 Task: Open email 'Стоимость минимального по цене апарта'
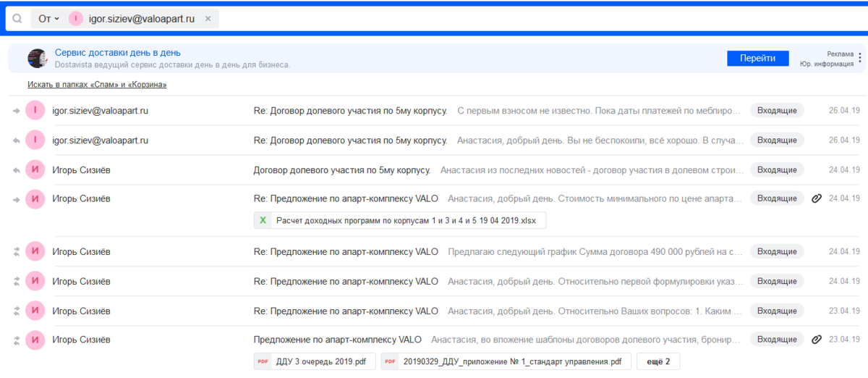(x=434, y=210)
